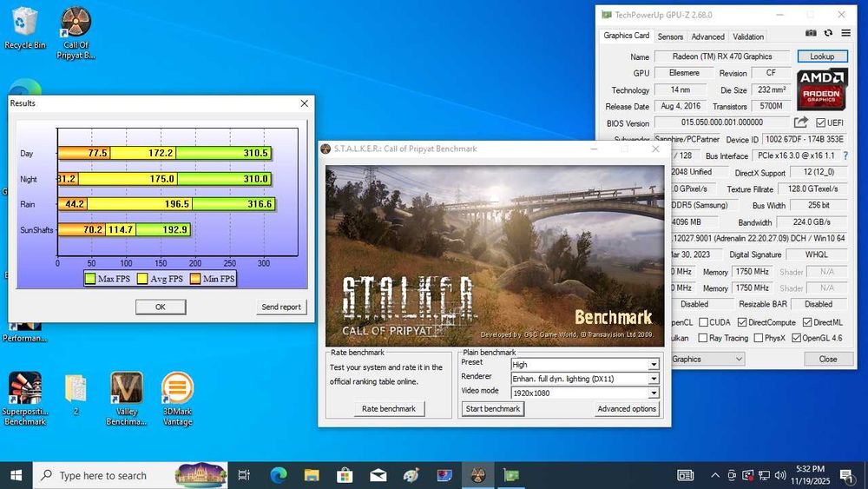Image resolution: width=868 pixels, height=489 pixels.
Task: Click the BIOS export share icon in GPU-Z
Action: click(800, 122)
